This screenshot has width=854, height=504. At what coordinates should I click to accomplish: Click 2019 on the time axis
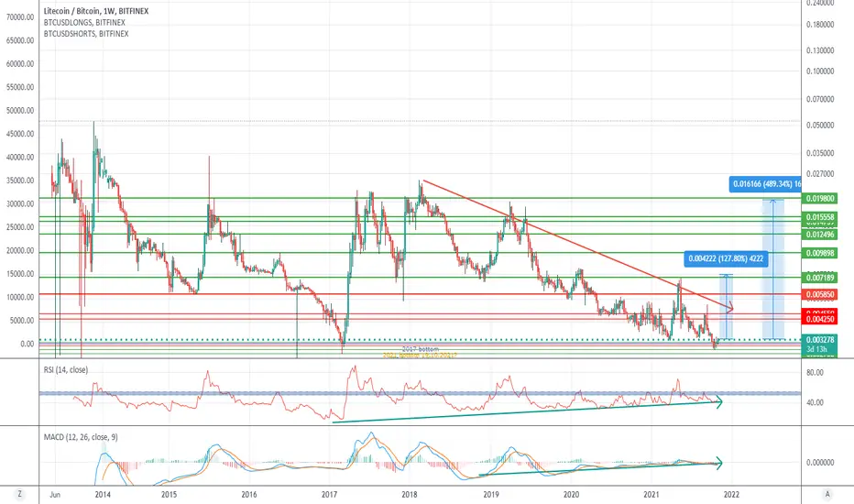pyautogui.click(x=491, y=495)
